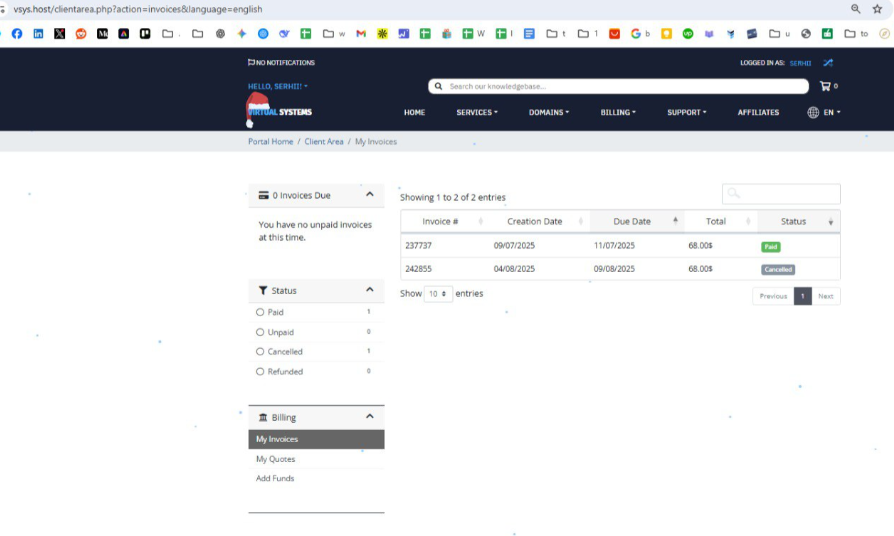Open the Domains dropdown menu
Viewport: 894px width, 536px height.
(548, 112)
